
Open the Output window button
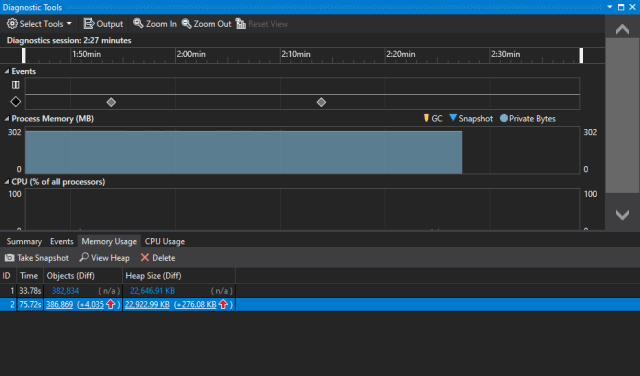(x=103, y=24)
